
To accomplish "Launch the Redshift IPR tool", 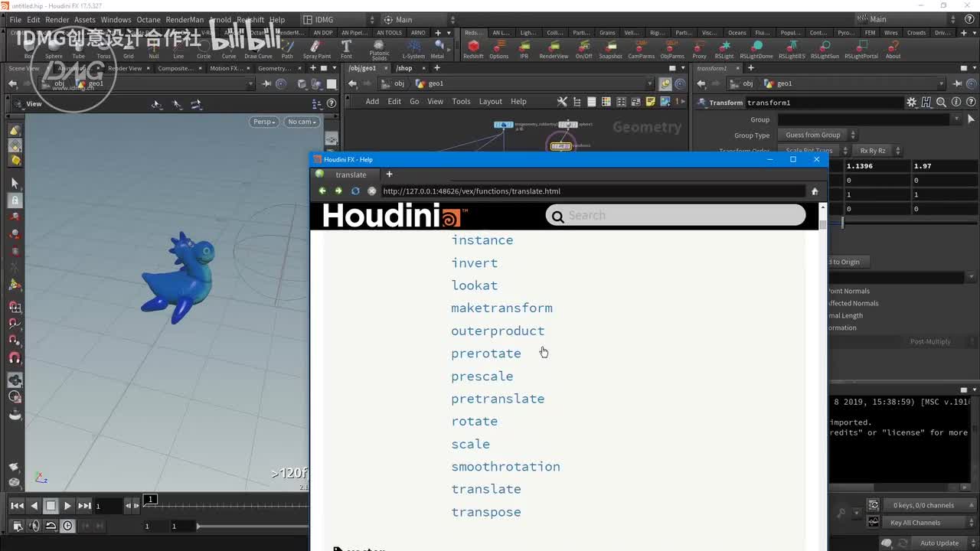I will click(x=524, y=49).
